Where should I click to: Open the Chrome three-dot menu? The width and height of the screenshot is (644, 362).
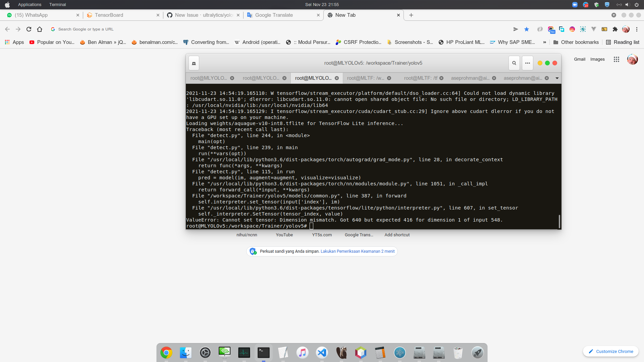[x=637, y=29]
